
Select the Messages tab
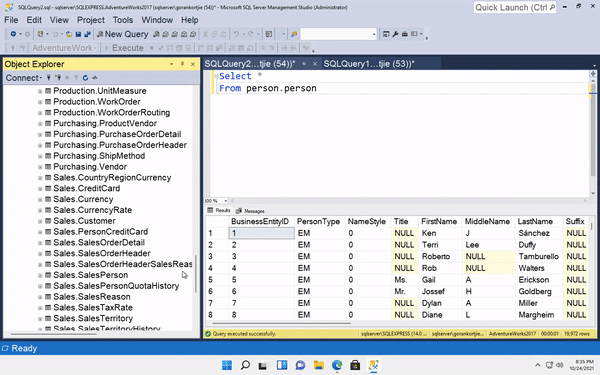(250, 211)
